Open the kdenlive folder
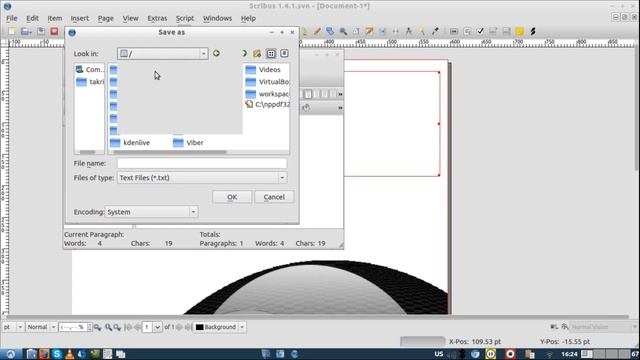 point(130,143)
